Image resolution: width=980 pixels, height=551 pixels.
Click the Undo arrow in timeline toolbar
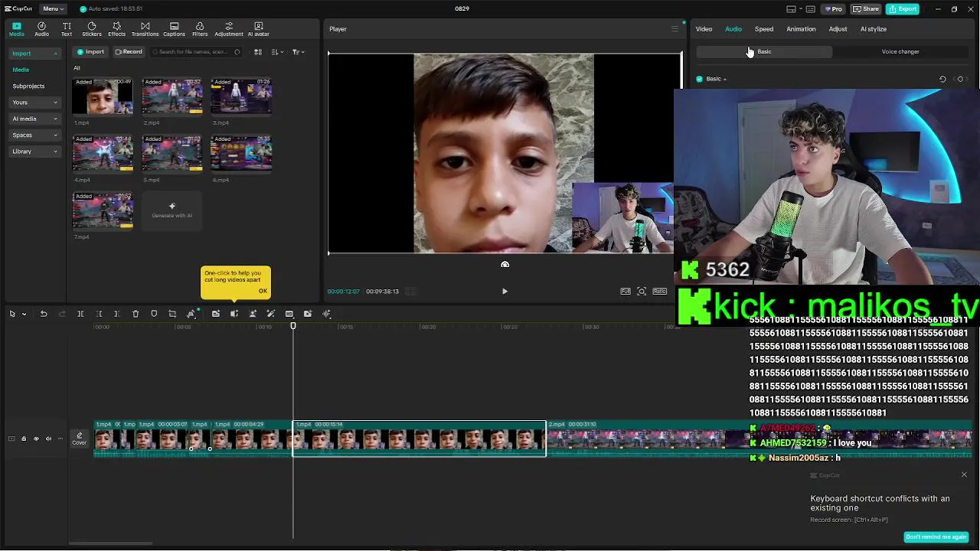(x=44, y=314)
